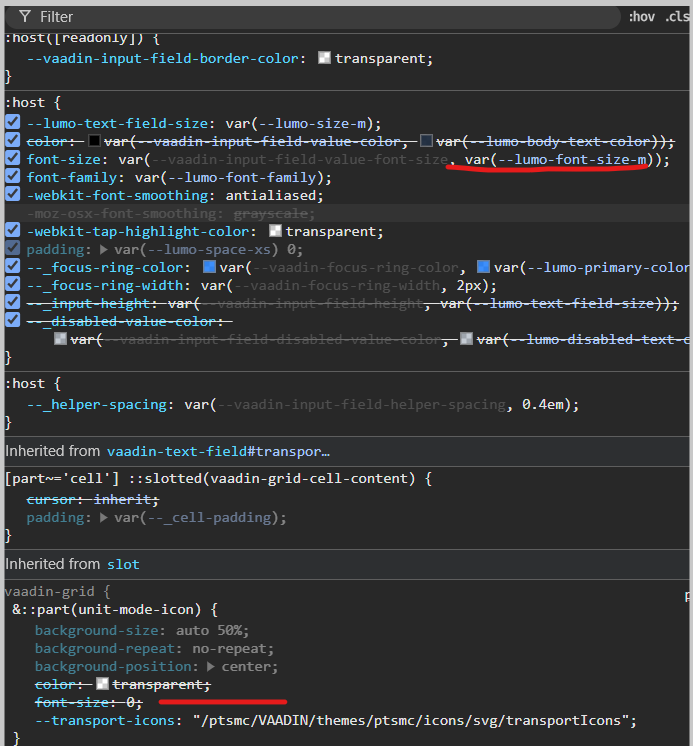693x746 pixels.
Task: Uncheck the -webkit-font-smoothing property checkbox
Action: pos(13,196)
